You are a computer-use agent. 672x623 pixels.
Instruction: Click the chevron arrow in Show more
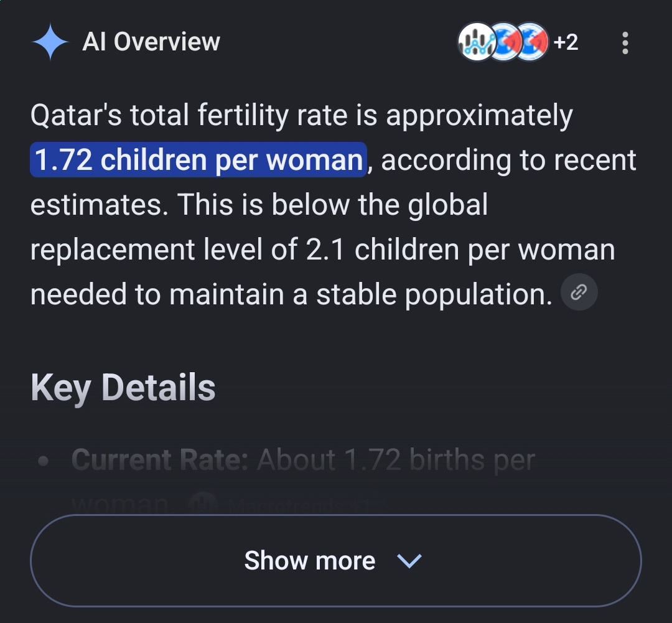409,560
